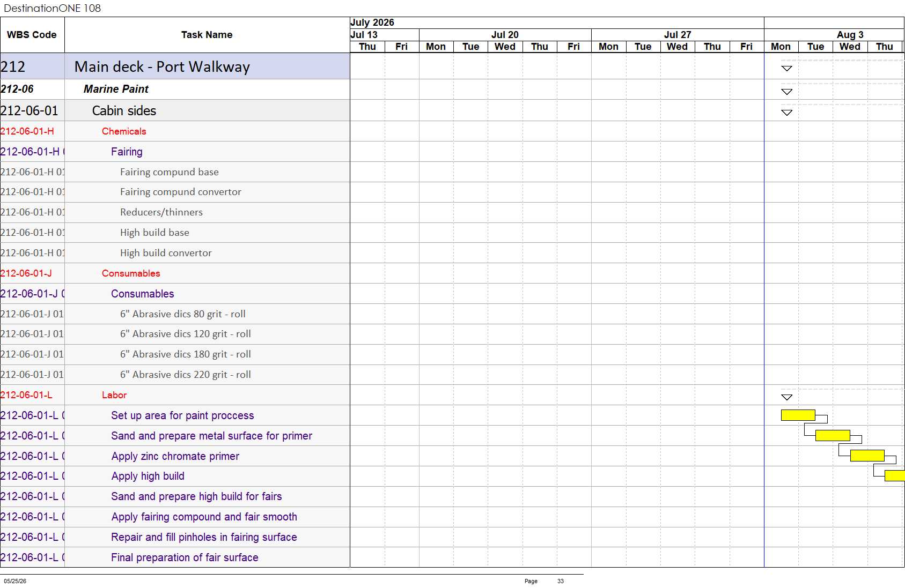Click the WBS Code column header

pos(32,35)
